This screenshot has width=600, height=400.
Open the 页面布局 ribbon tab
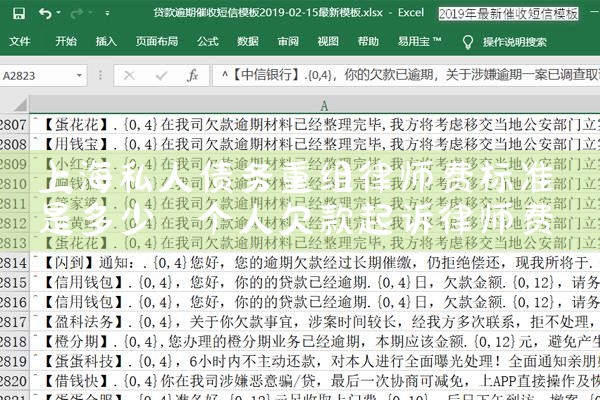[x=157, y=41]
